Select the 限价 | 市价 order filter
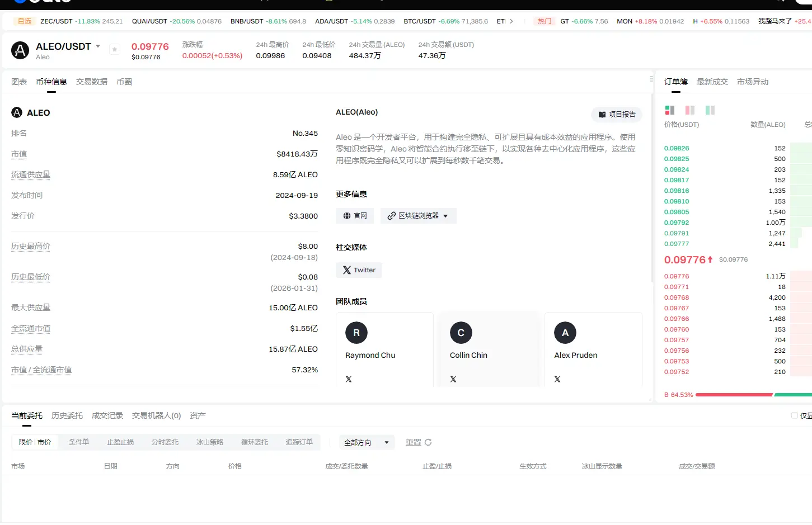812x525 pixels. pyautogui.click(x=35, y=442)
